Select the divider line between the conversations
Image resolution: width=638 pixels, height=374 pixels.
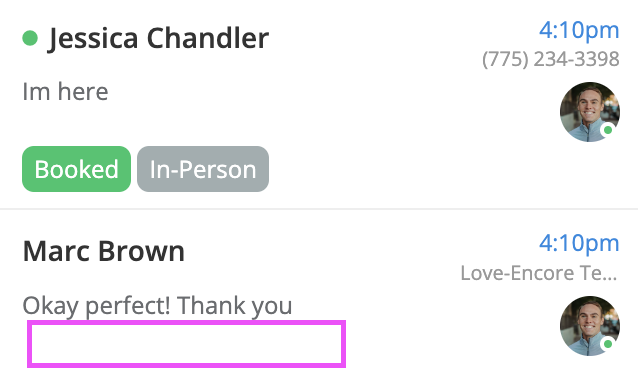(319, 209)
